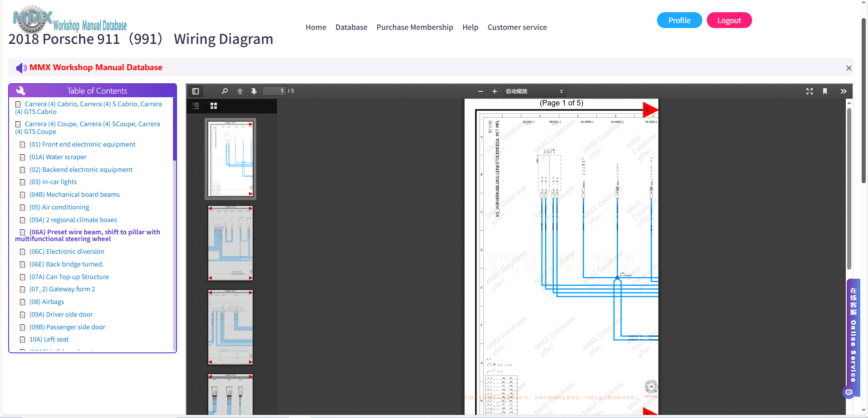Click the Profile button
This screenshot has width=868, height=418.
679,20
